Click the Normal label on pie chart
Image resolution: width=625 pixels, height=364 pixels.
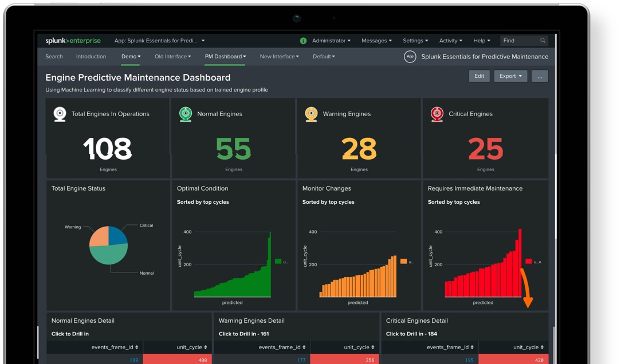click(146, 273)
